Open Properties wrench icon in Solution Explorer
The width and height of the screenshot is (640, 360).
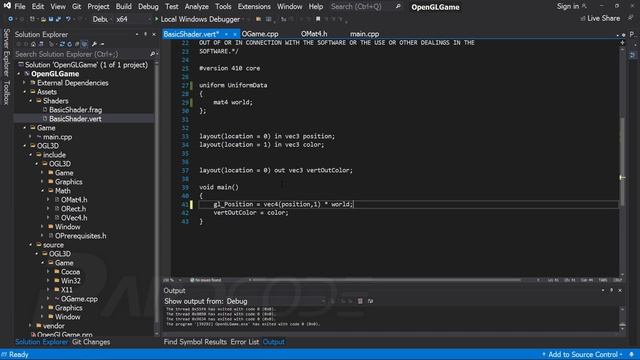[94, 44]
